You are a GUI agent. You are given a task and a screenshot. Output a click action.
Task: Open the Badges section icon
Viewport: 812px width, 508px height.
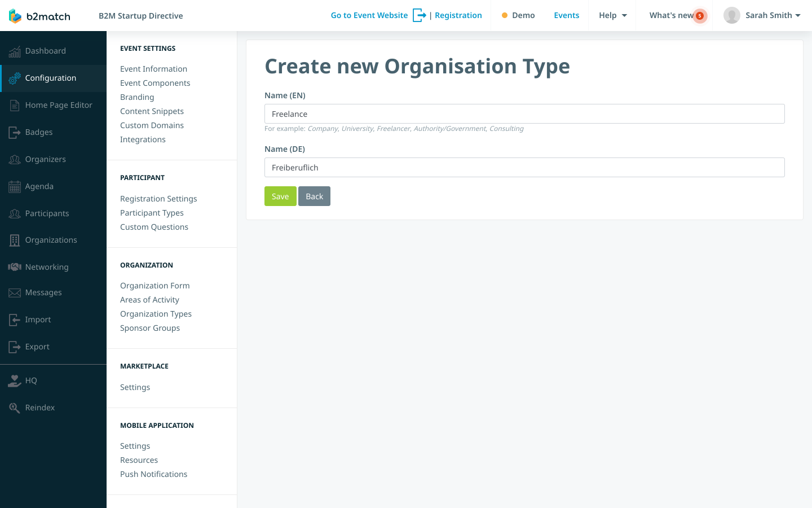click(15, 132)
